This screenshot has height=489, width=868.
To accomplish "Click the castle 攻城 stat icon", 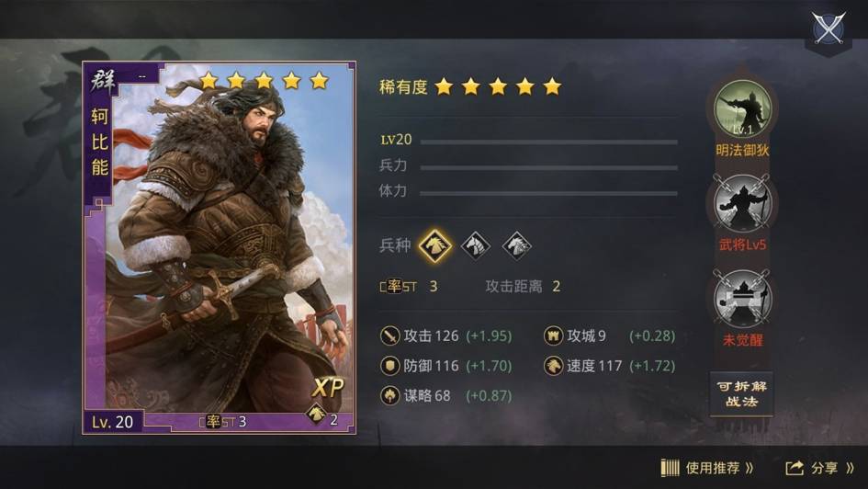I will coord(552,335).
